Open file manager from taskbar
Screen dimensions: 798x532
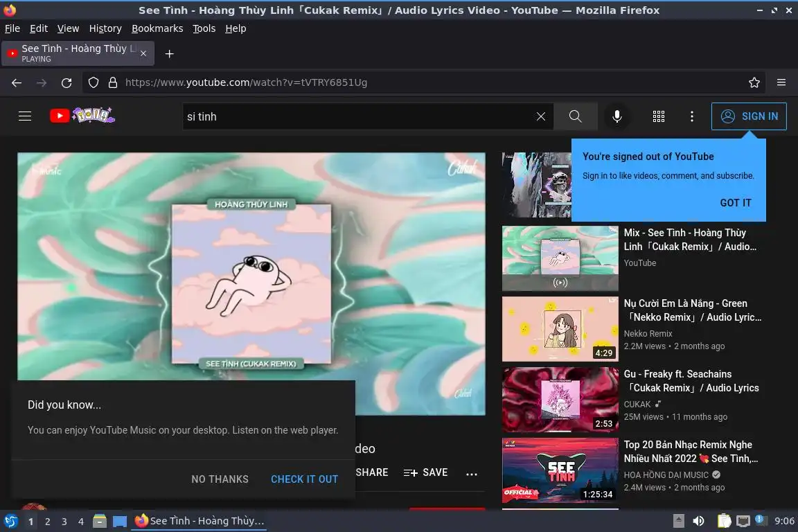click(100, 522)
